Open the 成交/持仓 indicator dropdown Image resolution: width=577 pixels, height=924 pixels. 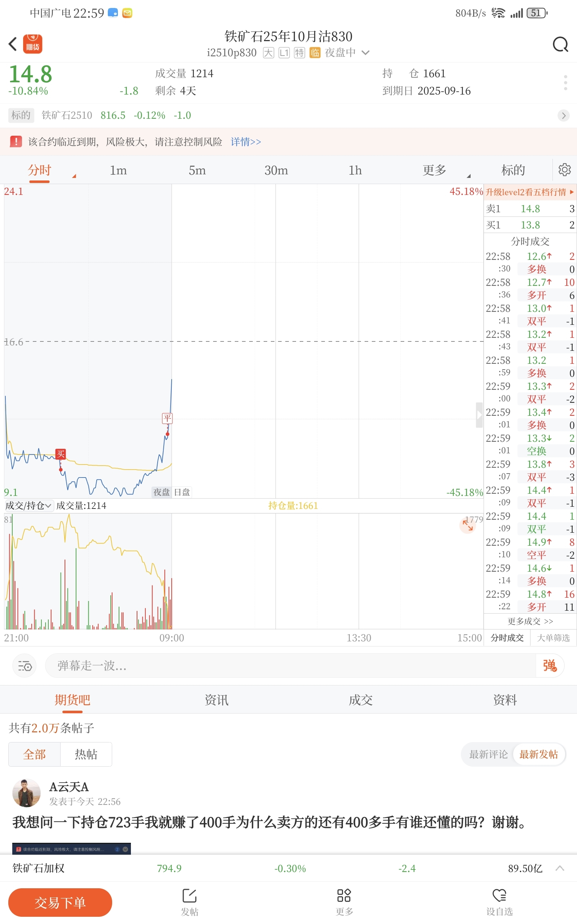29,506
